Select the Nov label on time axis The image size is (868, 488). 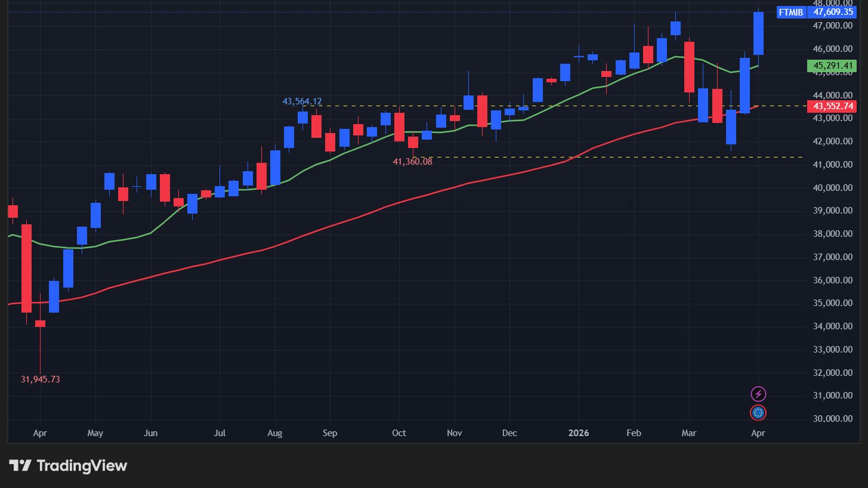[x=455, y=433]
